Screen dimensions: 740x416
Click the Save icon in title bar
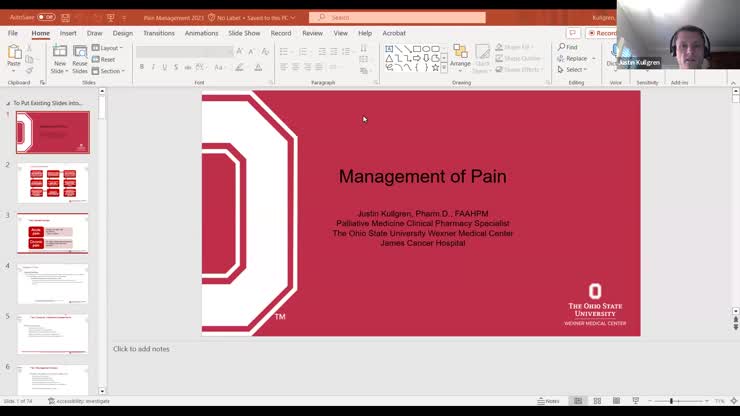66,17
